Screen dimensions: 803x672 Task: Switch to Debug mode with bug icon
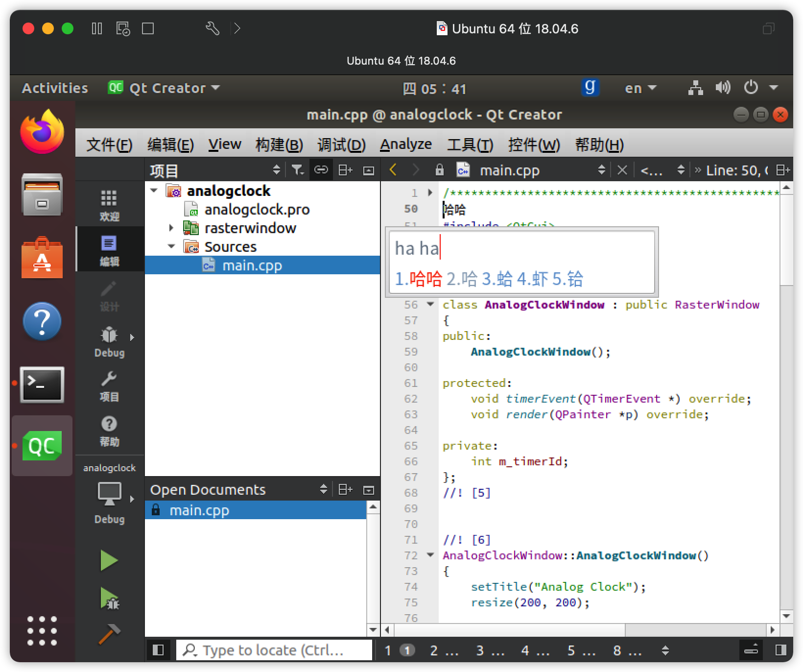(x=109, y=341)
